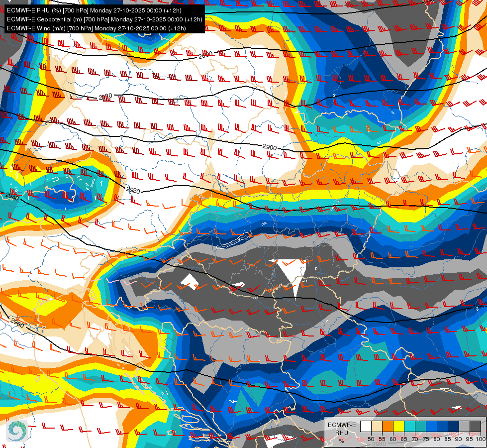Select the light gray 90-95 legend swatch

[464, 426]
